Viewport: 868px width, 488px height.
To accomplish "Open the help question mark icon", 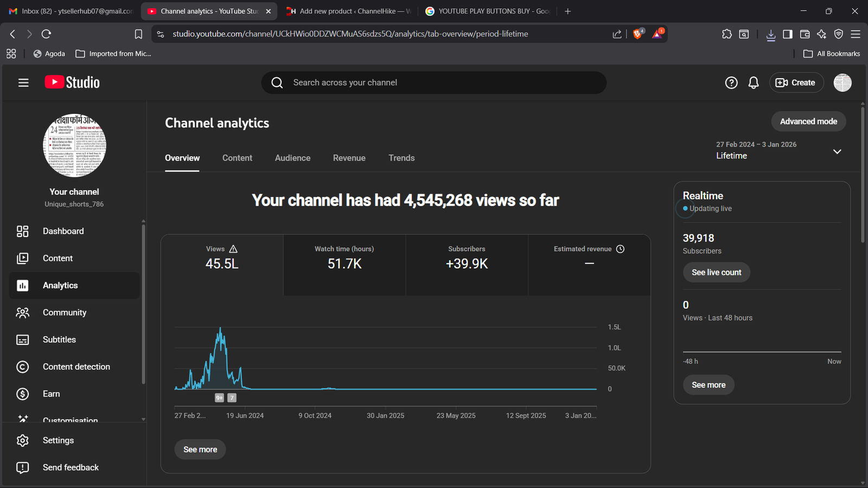I will click(x=731, y=82).
